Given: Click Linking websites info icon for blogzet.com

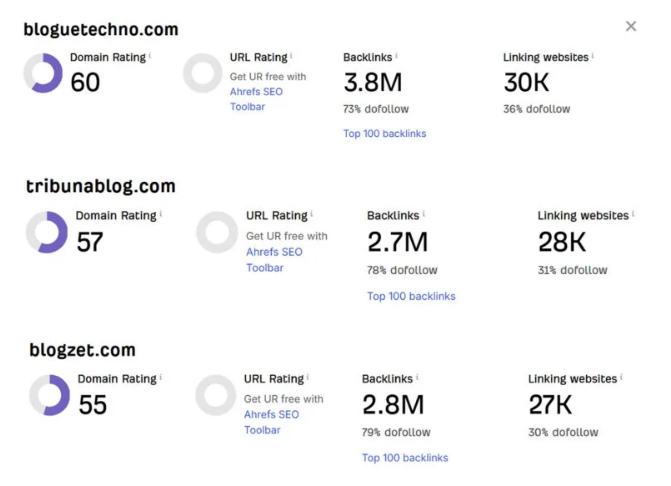Looking at the screenshot, I should (621, 377).
